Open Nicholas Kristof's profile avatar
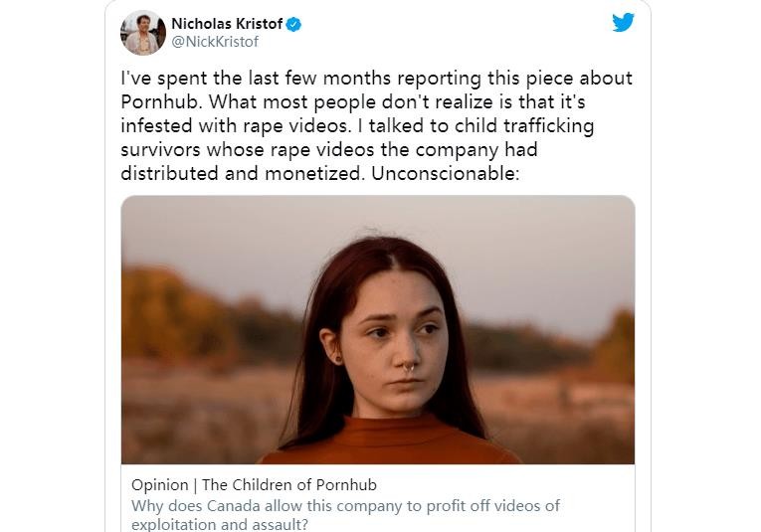The image size is (761, 532). (x=143, y=33)
